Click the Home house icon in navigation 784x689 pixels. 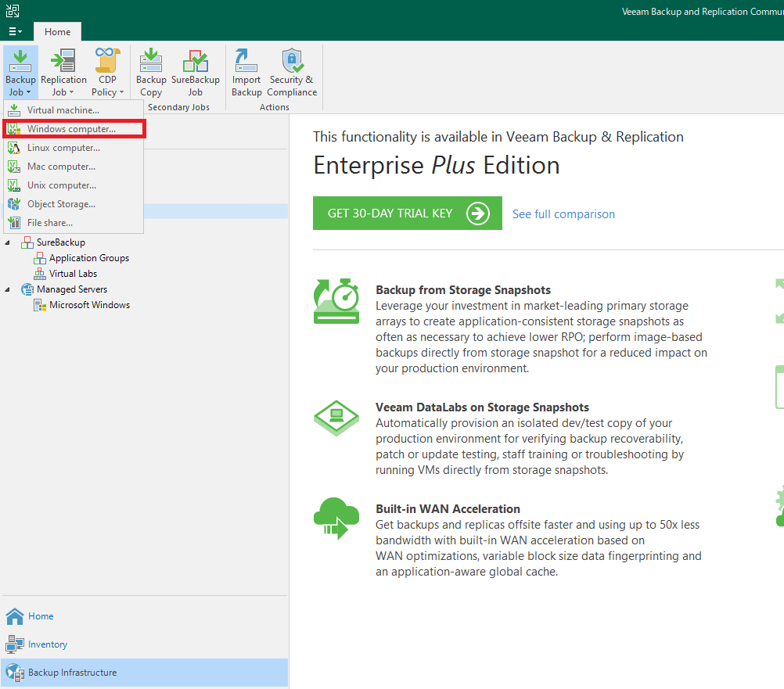(x=15, y=616)
